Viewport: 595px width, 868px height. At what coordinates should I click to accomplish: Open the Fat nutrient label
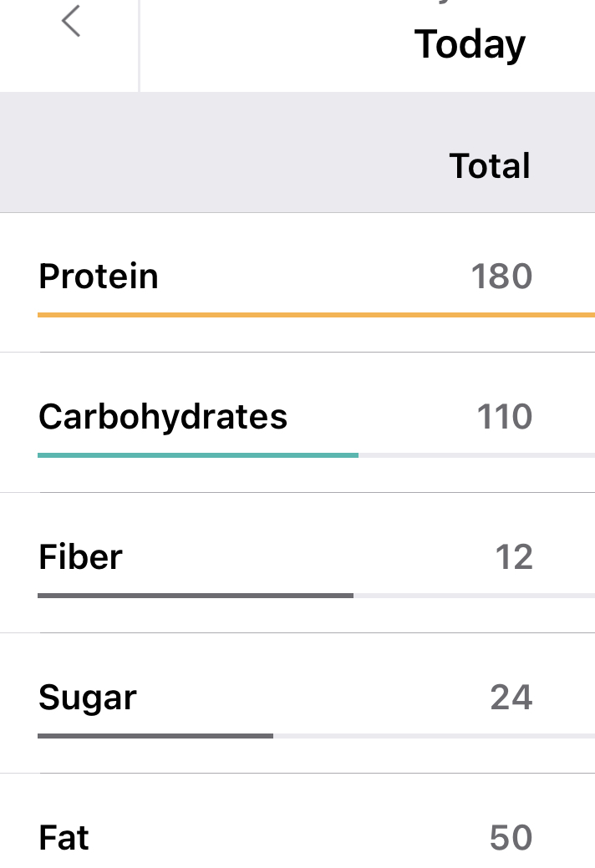64,837
